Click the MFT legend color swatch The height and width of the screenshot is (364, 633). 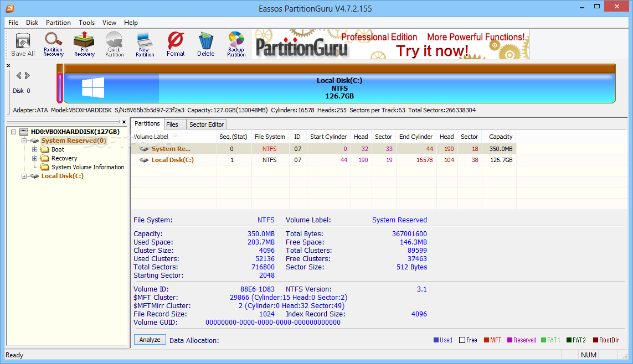tap(486, 340)
